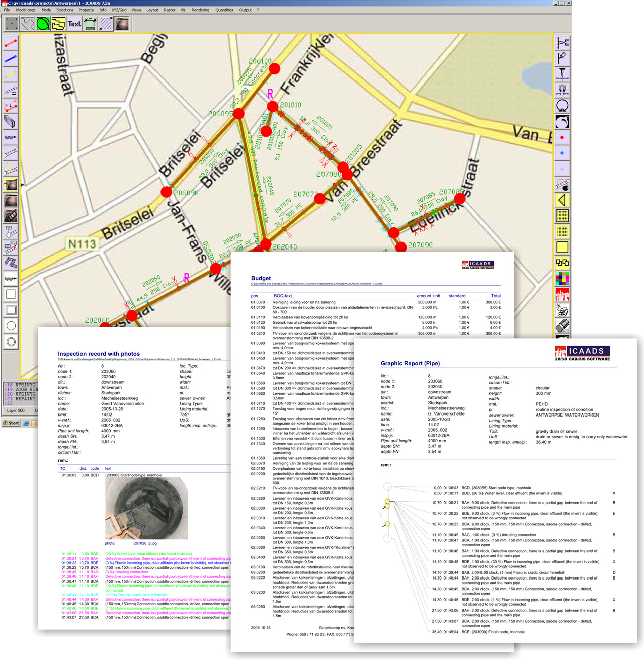Viewport: 644px width, 662px height.
Task: Click red node 207090 on the map
Action: [x=401, y=246]
